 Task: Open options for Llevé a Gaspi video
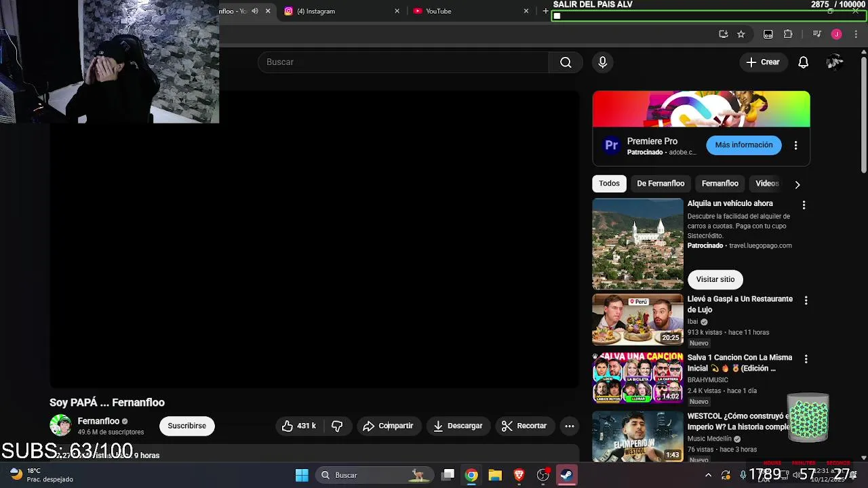[x=806, y=300]
